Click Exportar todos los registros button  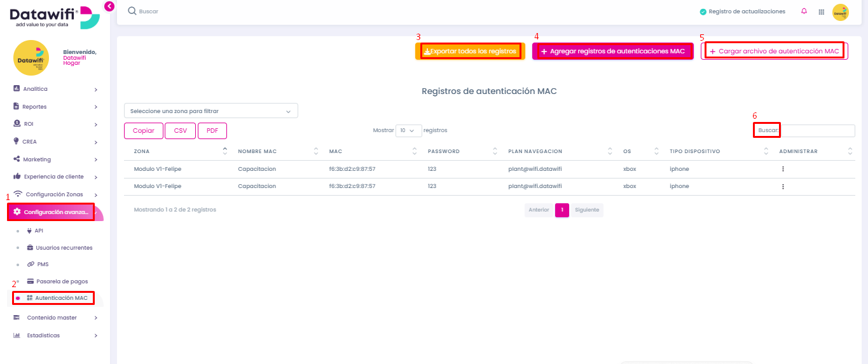point(470,51)
